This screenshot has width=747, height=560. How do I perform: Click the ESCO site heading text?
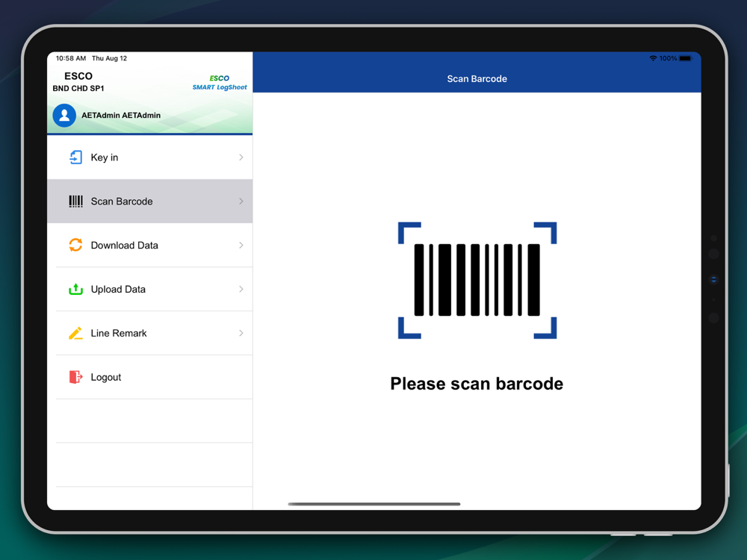[x=78, y=76]
